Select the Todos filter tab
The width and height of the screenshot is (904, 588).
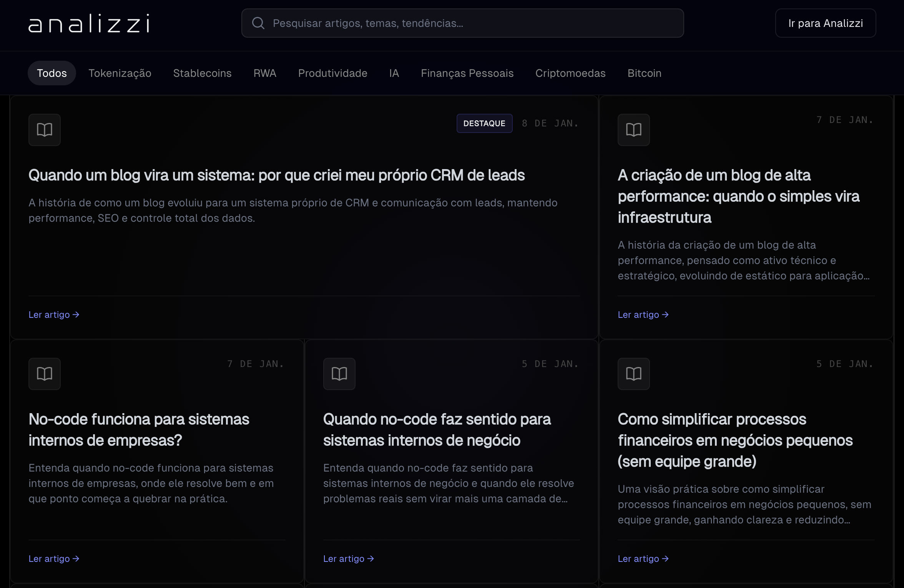click(52, 73)
